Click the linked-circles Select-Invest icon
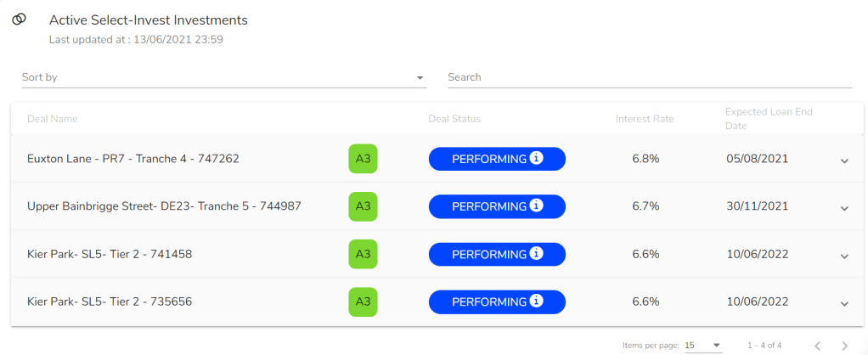 (x=19, y=20)
